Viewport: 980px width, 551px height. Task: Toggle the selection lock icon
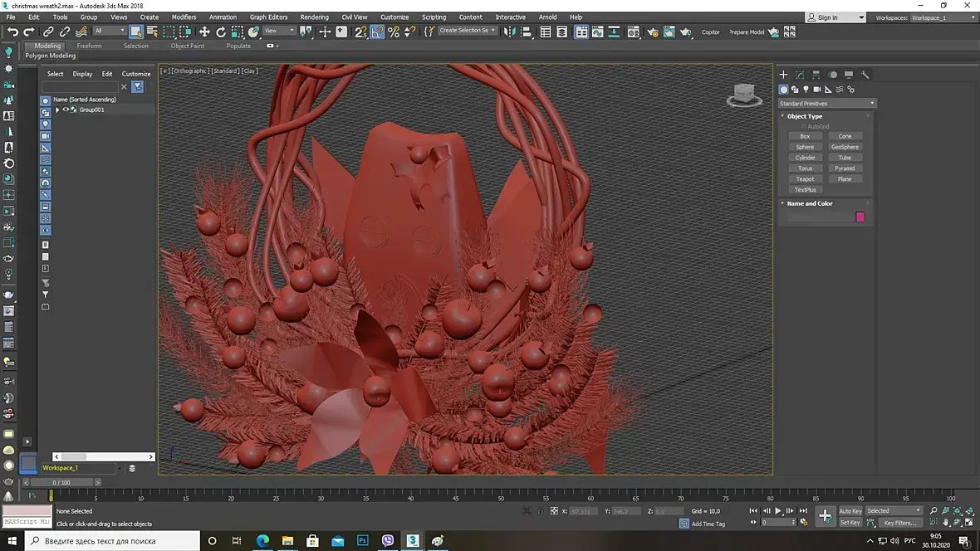tap(541, 511)
